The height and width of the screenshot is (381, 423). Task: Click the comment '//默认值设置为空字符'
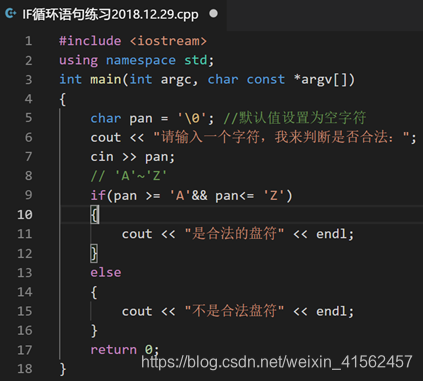click(x=295, y=118)
